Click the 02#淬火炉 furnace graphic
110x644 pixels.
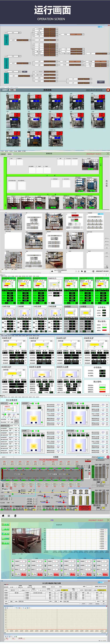click(x=12, y=345)
